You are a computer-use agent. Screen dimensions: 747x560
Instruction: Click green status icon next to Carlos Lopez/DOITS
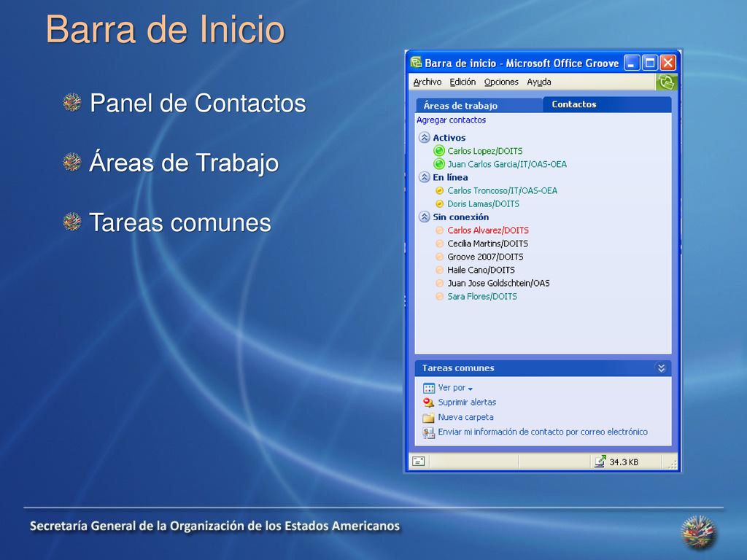pos(438,151)
